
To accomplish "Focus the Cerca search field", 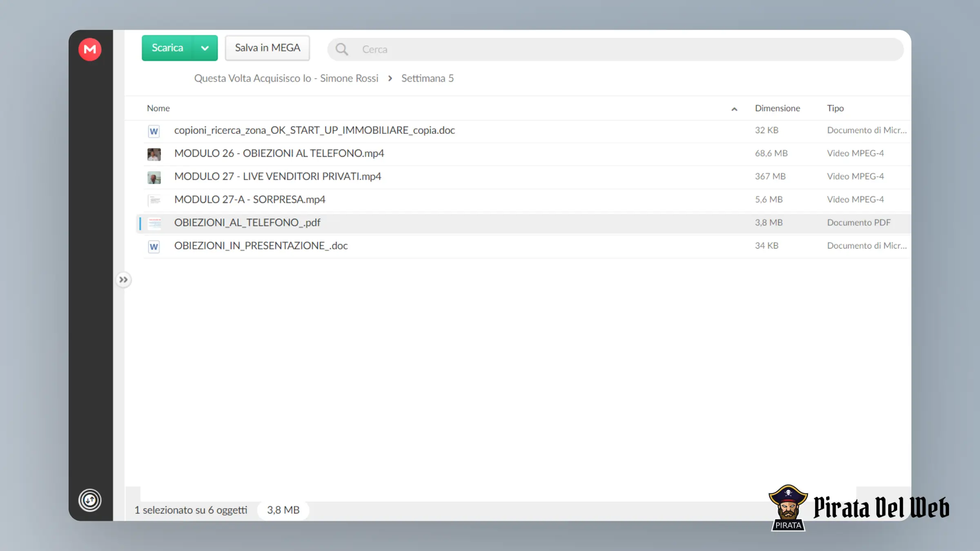I will [x=616, y=49].
